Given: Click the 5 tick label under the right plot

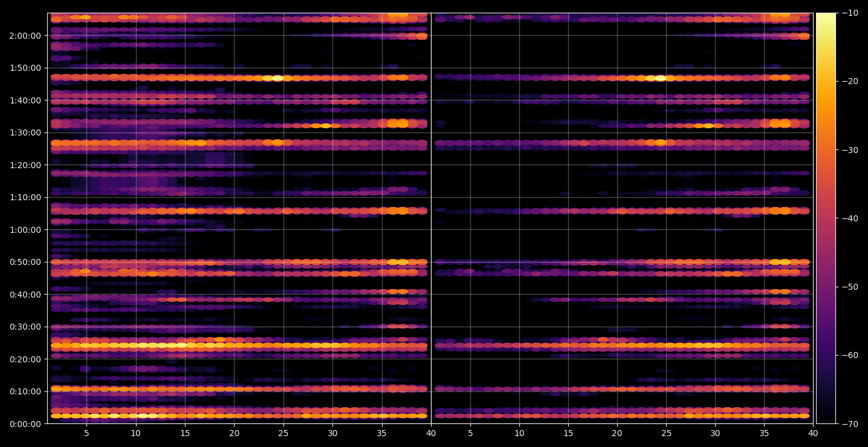Looking at the screenshot, I should point(470,434).
